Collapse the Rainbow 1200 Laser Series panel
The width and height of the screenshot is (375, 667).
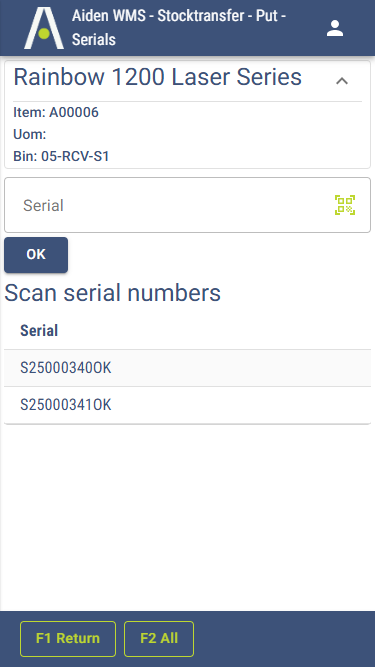[342, 80]
